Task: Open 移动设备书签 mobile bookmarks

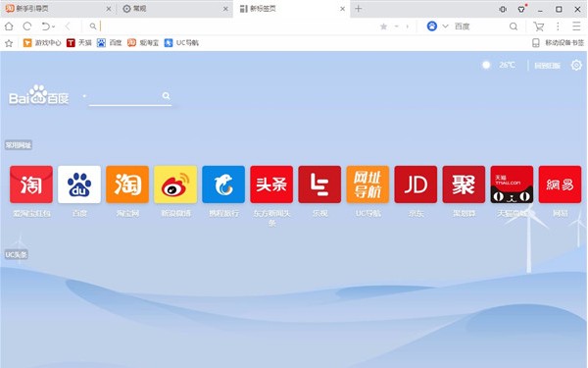Action: click(559, 43)
